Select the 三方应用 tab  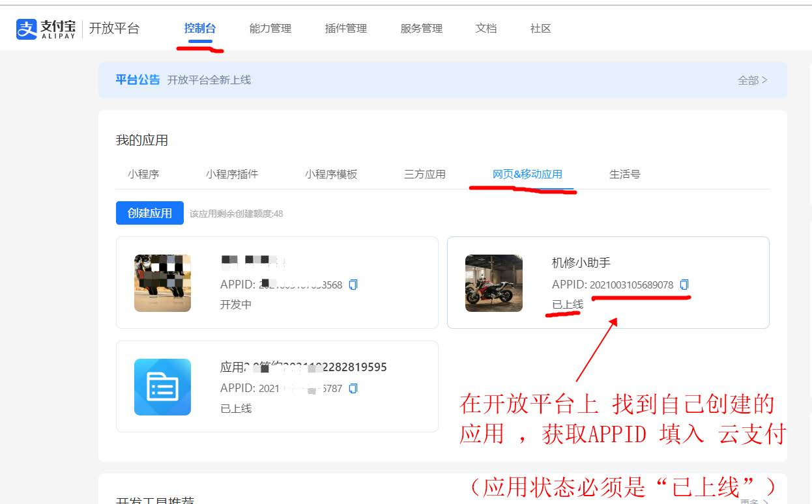click(425, 175)
